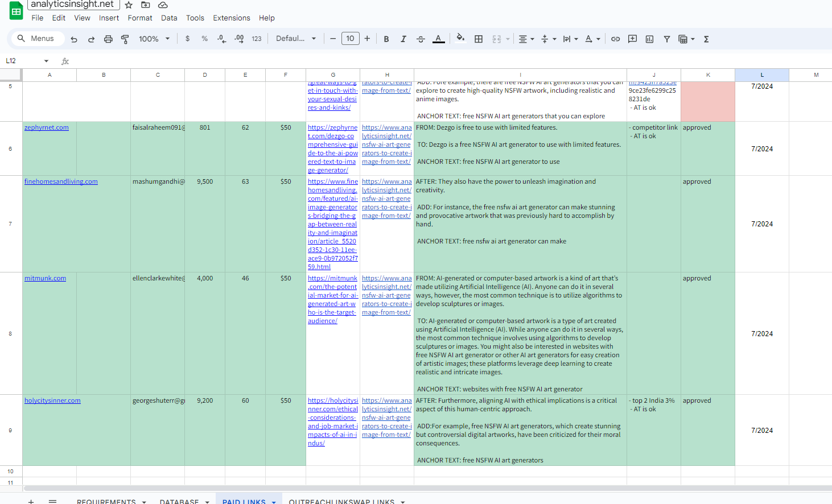Screen dimensions: 832x504
Task: Open the Edit menu
Action: click(59, 18)
